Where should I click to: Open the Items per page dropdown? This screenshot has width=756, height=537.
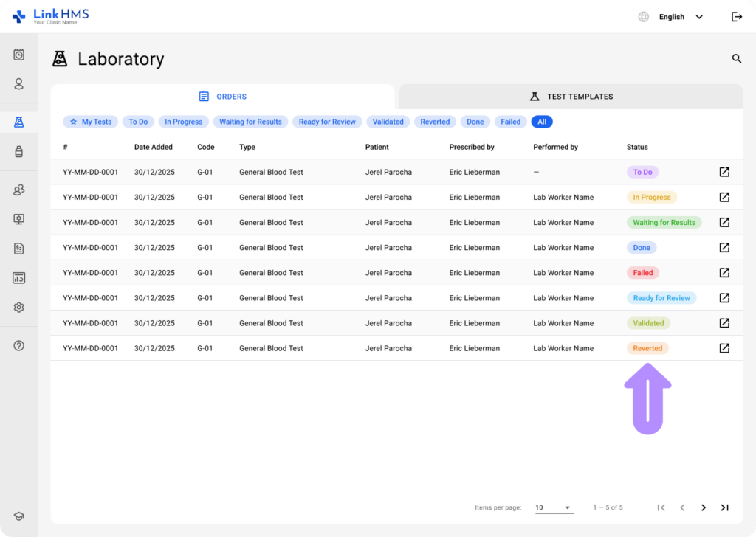pyautogui.click(x=554, y=507)
